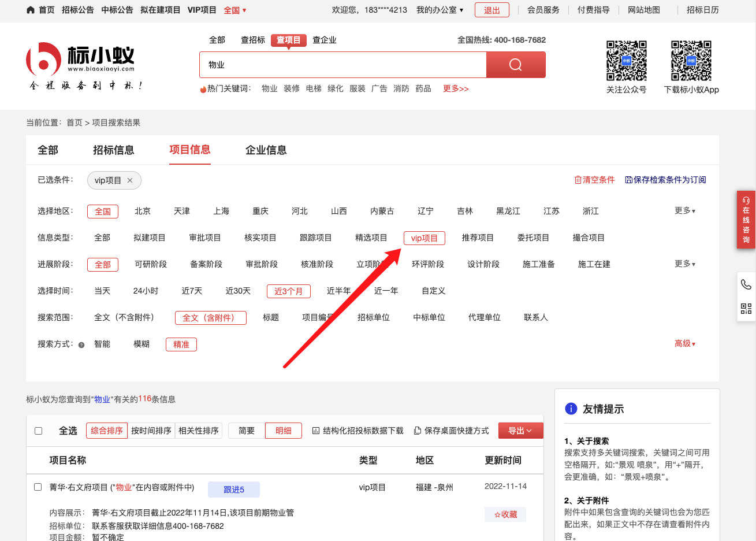
Task: Click in the search input field containing 物业
Action: (343, 65)
